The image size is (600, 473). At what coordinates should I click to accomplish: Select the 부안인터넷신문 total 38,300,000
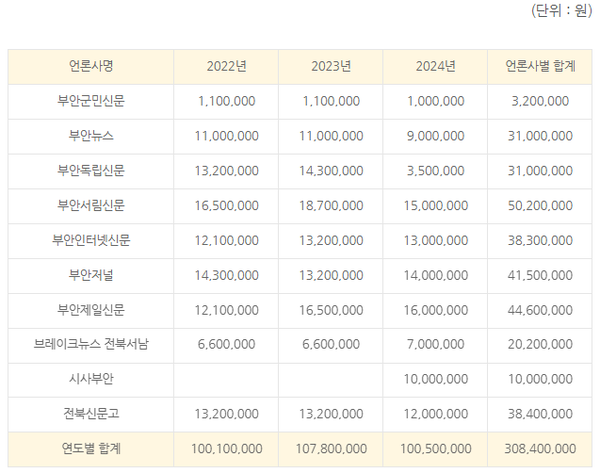[541, 240]
